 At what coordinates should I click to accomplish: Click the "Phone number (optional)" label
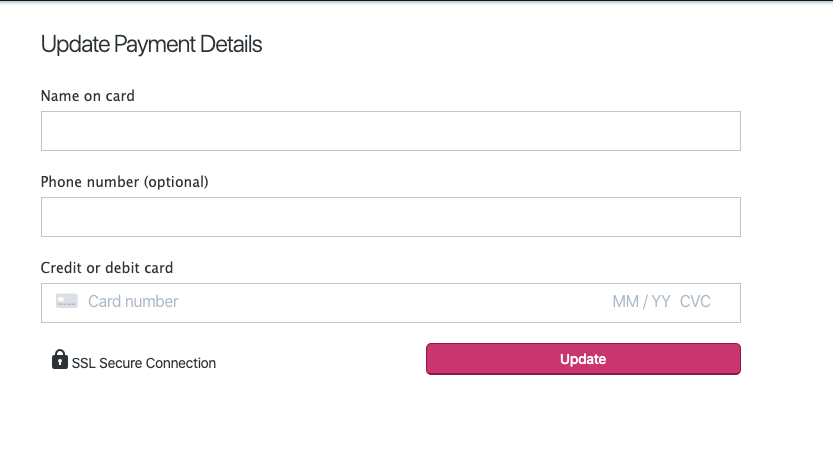tap(124, 182)
